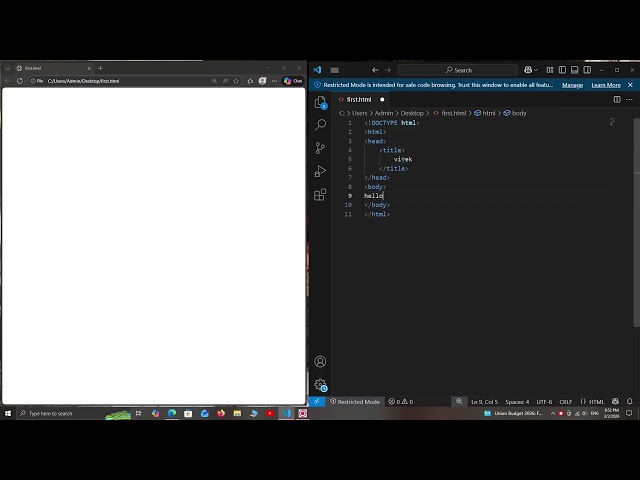Click Restricted Mode in the status bar
Viewport: 640px width, 480px height.
coord(355,402)
